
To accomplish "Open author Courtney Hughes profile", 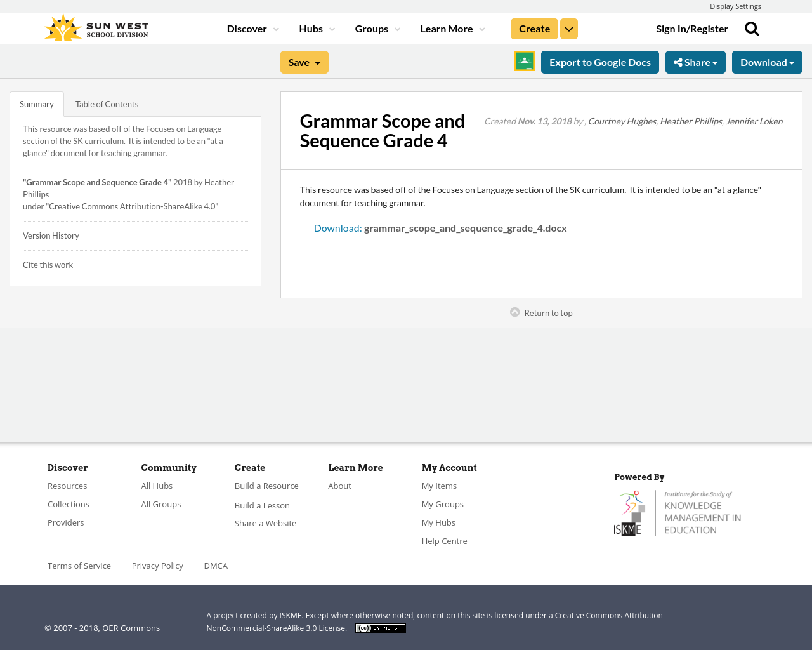I will 622,121.
